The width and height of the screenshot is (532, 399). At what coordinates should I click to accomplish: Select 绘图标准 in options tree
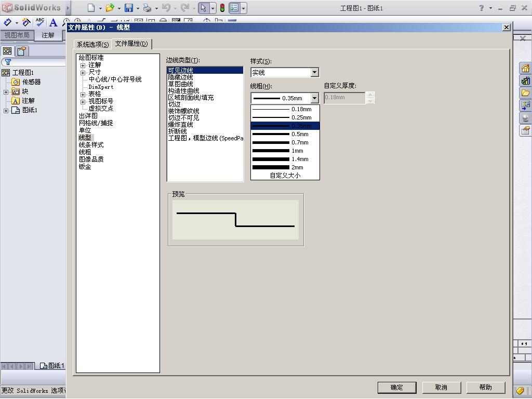(91, 58)
